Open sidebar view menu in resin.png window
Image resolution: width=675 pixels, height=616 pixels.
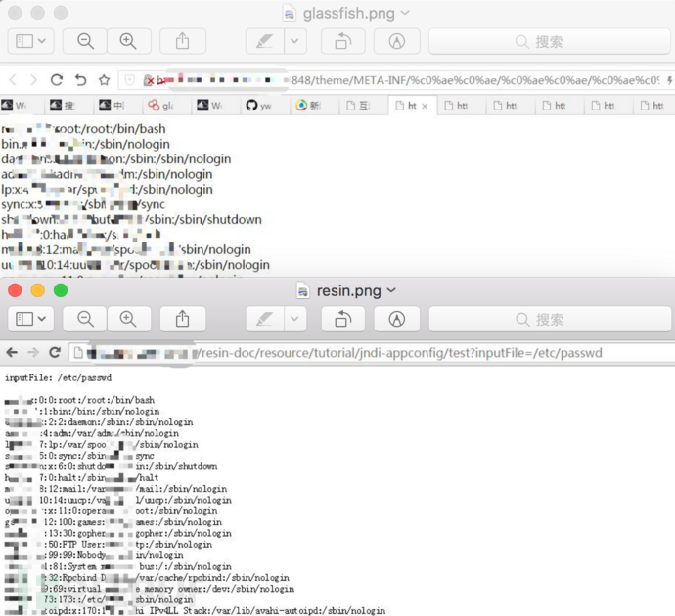click(30, 319)
